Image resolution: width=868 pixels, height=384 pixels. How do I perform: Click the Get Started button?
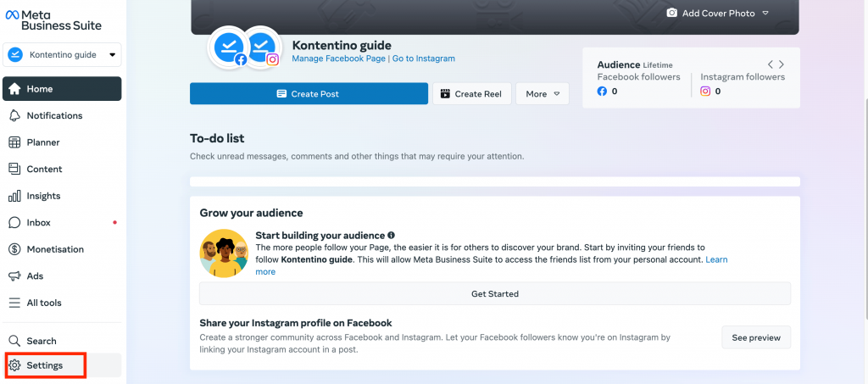494,294
